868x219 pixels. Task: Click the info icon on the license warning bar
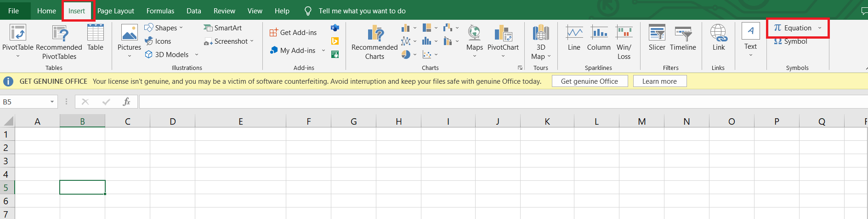[8, 81]
